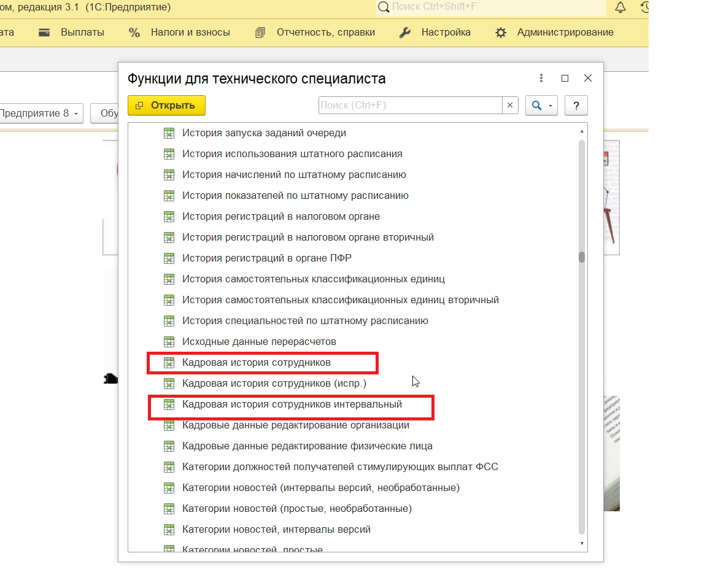
Task: Select Исходные данные перерасчетов
Action: 259,341
